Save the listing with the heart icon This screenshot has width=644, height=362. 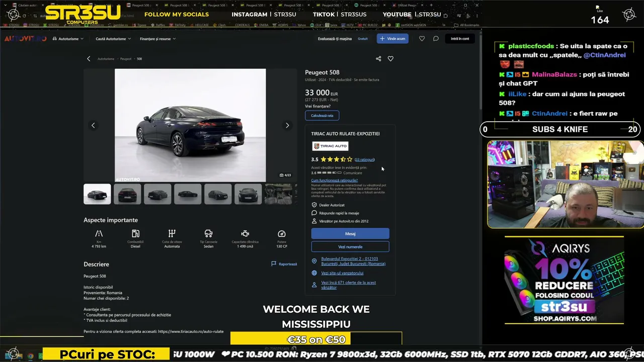pyautogui.click(x=390, y=59)
